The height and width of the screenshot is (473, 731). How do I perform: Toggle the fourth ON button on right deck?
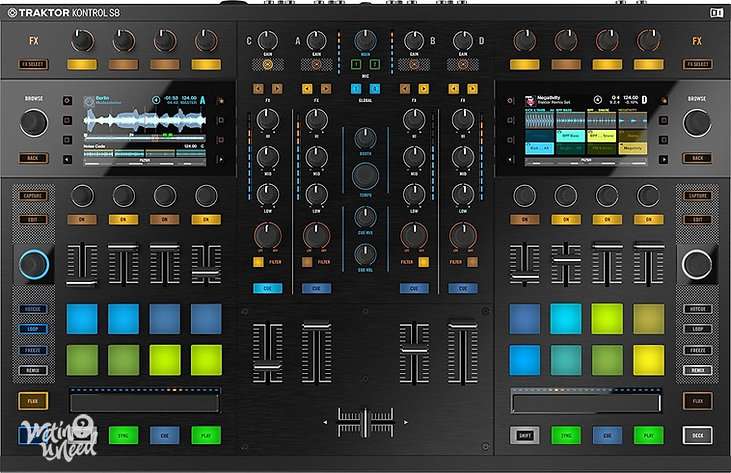648,219
